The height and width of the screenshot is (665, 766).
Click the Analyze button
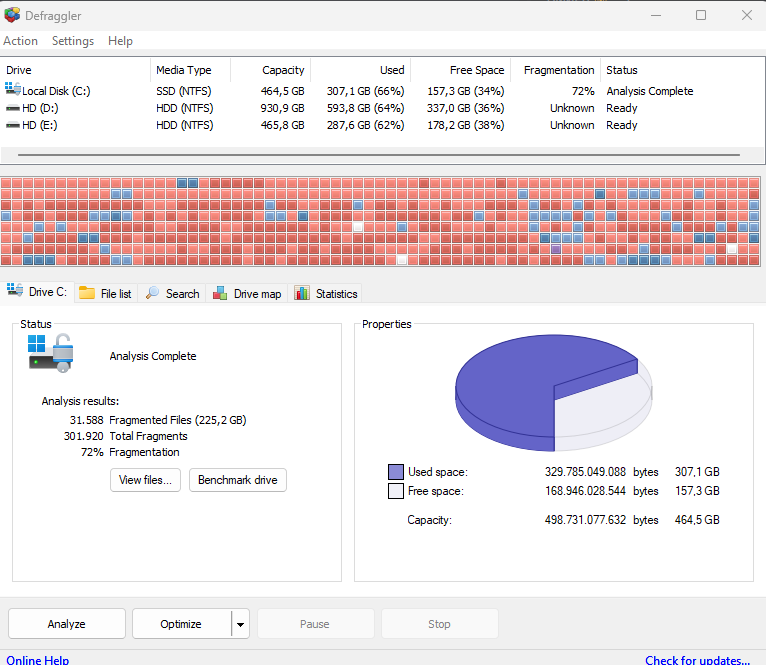coord(66,623)
